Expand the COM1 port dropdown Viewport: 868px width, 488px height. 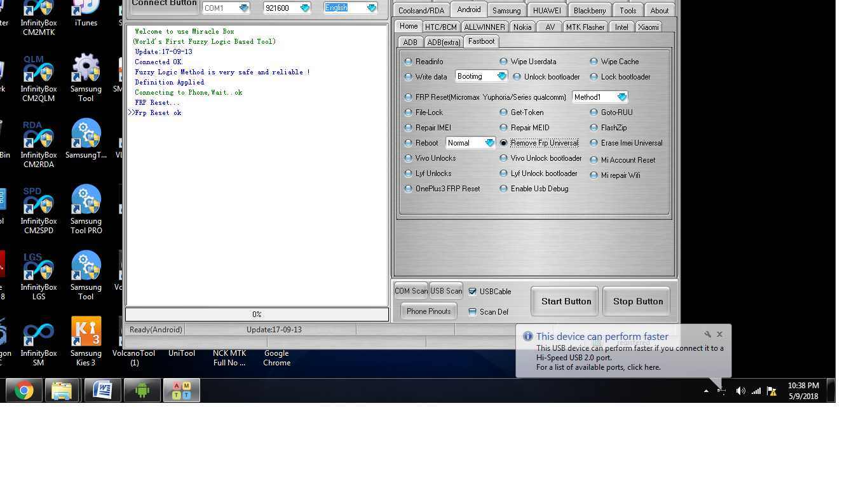243,8
